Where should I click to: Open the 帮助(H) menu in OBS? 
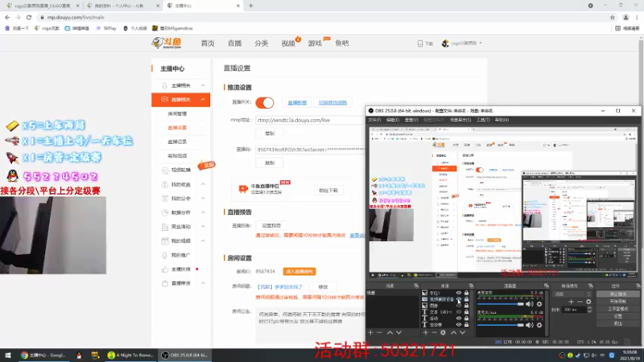(x=502, y=120)
